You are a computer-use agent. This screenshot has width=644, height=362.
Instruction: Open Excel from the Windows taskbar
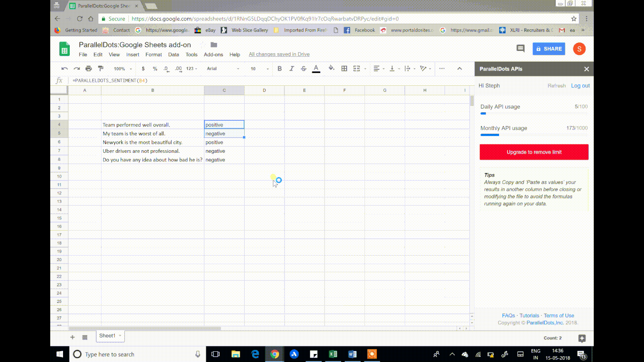[x=333, y=354]
